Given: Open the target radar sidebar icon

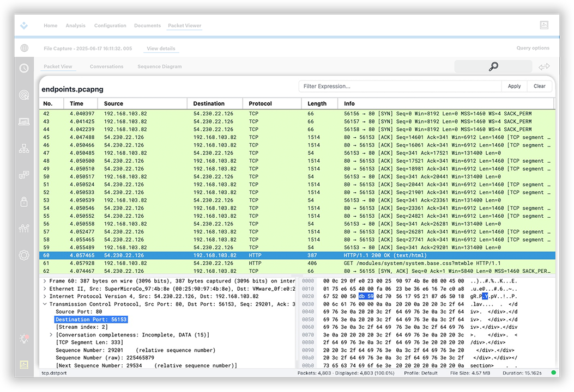Looking at the screenshot, I should tap(24, 95).
